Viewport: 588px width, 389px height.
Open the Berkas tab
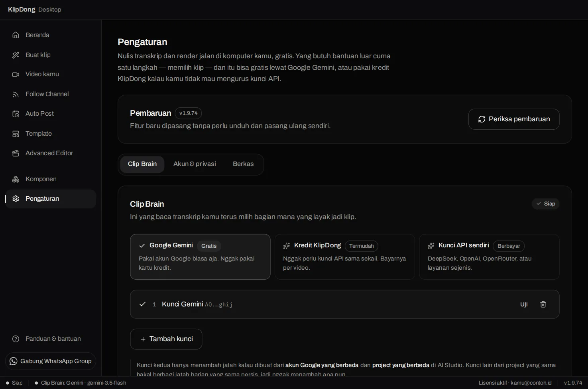243,164
